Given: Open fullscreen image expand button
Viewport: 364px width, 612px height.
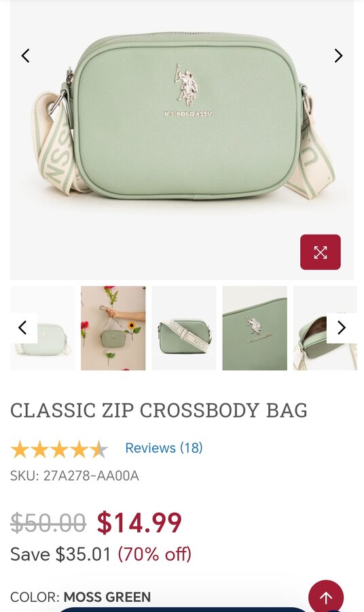Looking at the screenshot, I should click(321, 252).
